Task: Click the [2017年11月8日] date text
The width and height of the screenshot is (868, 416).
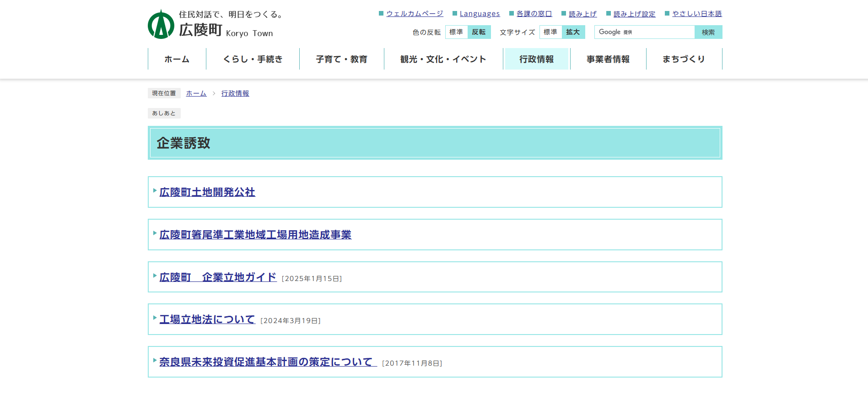Action: [412, 363]
